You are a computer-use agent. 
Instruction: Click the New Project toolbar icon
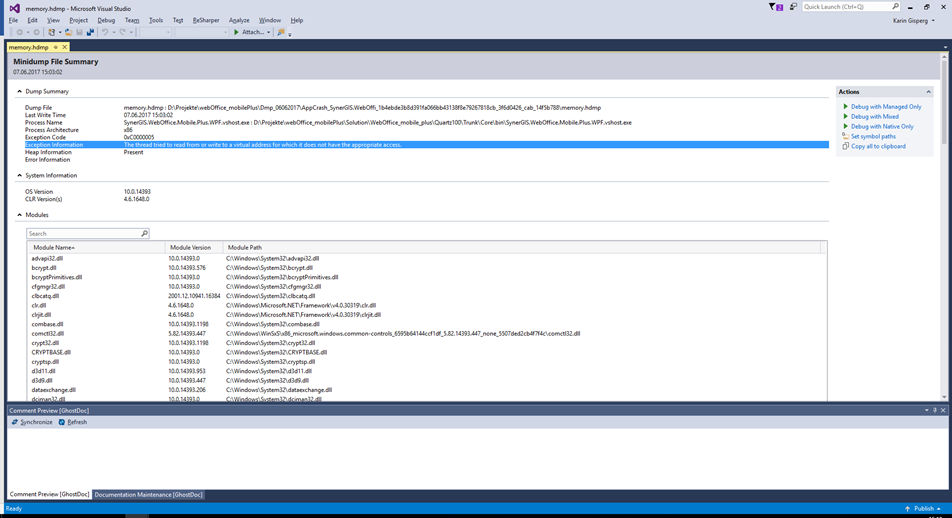pos(52,32)
